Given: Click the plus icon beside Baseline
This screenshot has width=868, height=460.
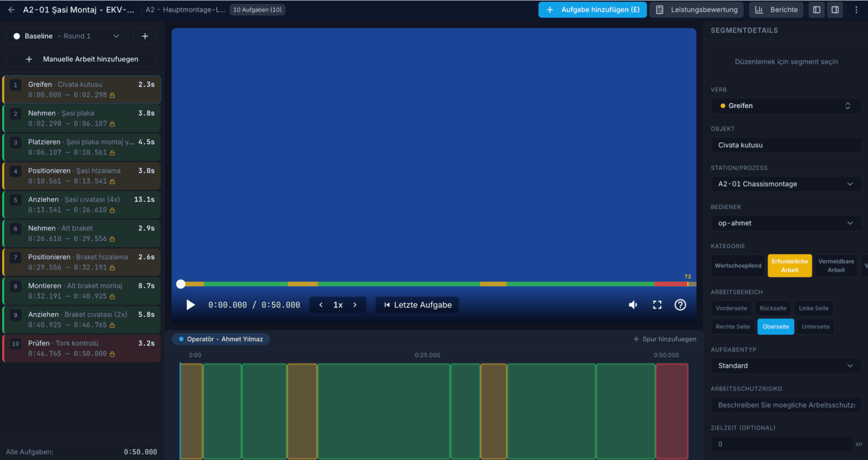Looking at the screenshot, I should [145, 36].
